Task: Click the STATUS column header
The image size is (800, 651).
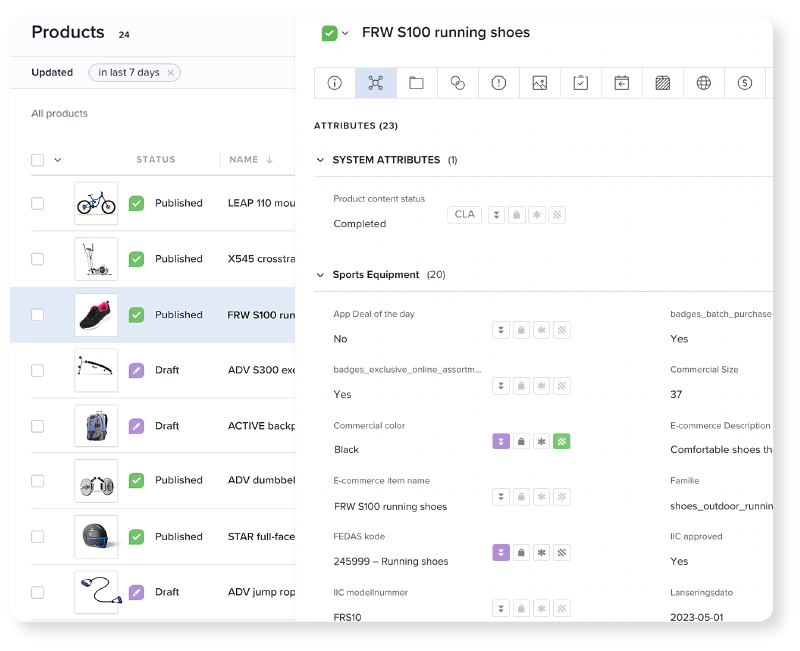Action: click(x=156, y=159)
